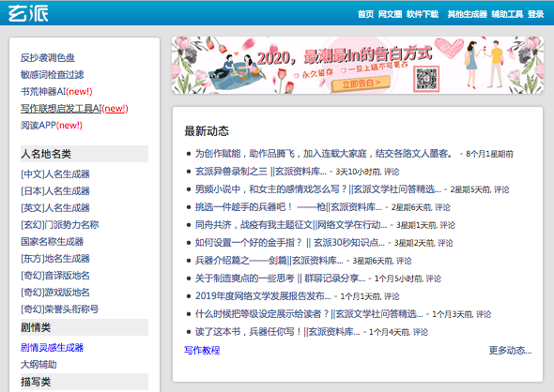The width and height of the screenshot is (554, 392).
Task: Open article 2019年度网络文学发展报告发布
Action: click(x=263, y=296)
